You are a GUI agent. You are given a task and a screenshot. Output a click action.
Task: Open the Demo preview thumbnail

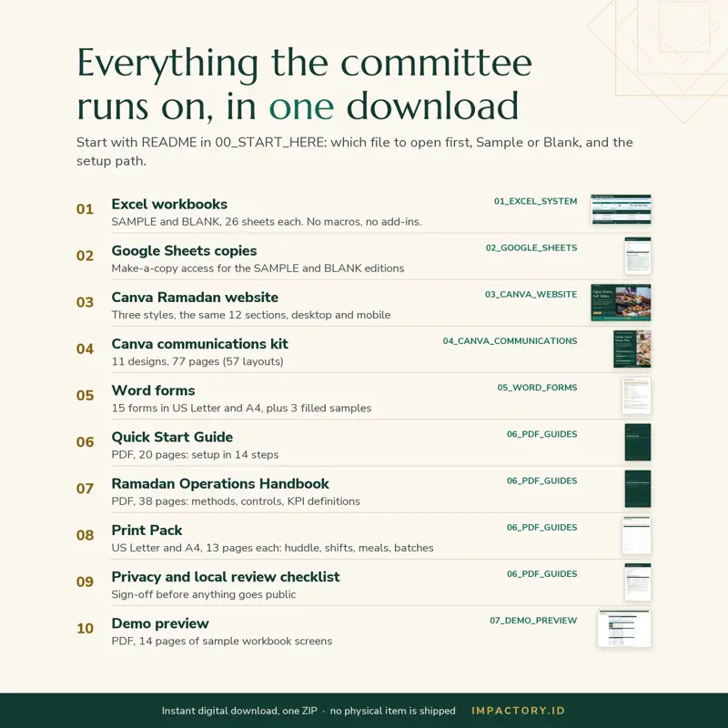click(624, 629)
